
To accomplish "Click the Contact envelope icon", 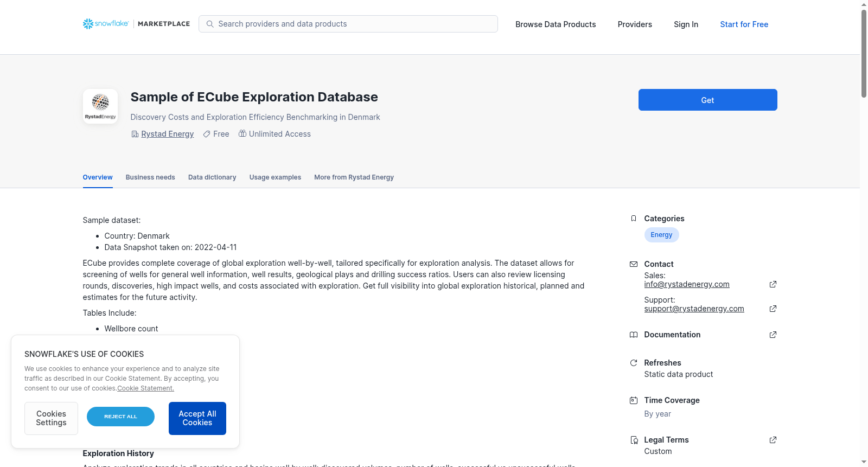I will 633,264.
